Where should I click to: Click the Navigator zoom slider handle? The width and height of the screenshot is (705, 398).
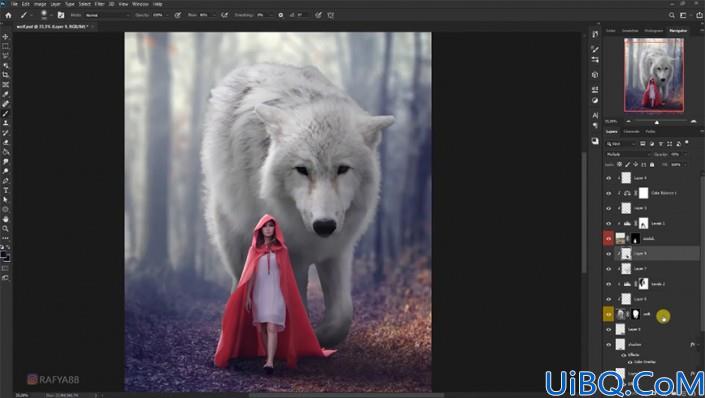click(657, 122)
